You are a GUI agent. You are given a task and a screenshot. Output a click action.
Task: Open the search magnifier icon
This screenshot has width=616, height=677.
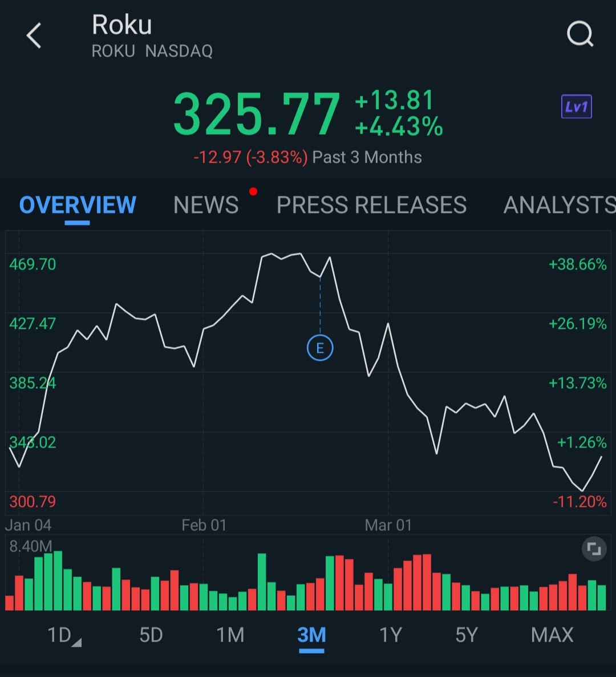click(x=580, y=34)
